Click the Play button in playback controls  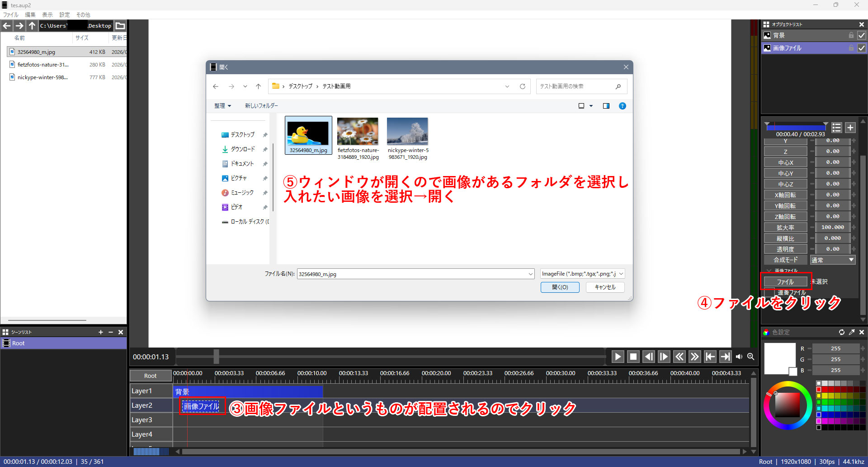pos(618,357)
